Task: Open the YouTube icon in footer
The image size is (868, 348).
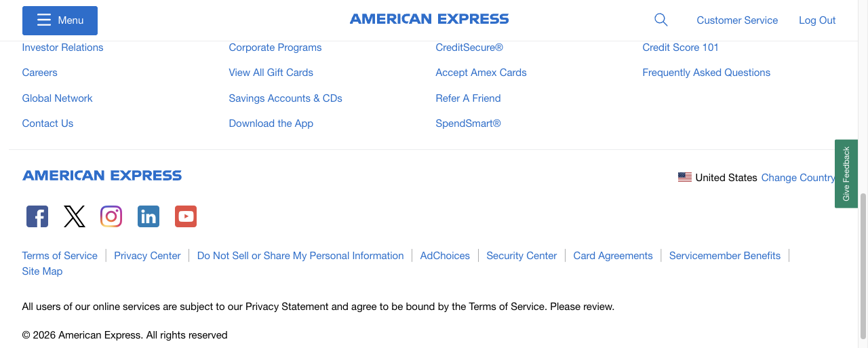Action: pos(186,216)
